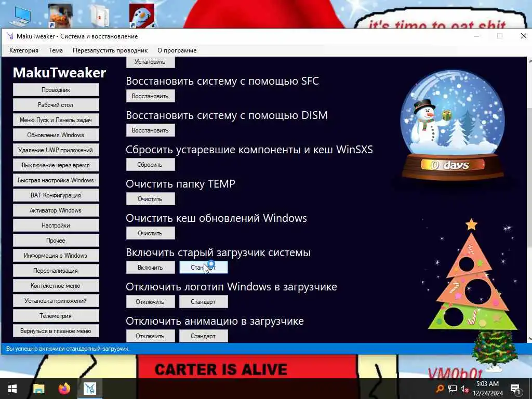532x399 pixels.
Task: Click the This PC desktop icon
Action: click(20, 16)
